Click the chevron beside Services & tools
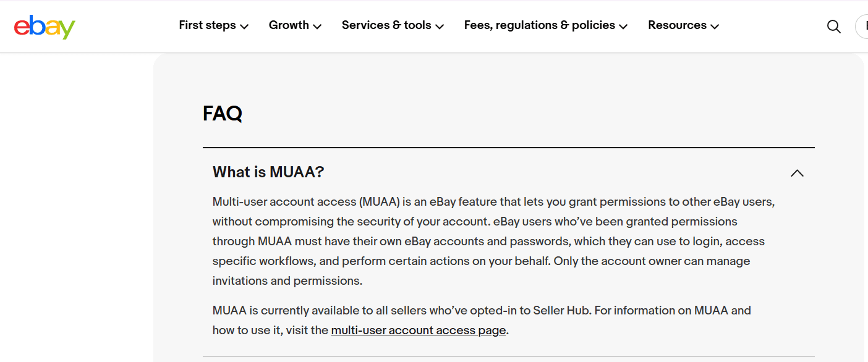This screenshot has width=868, height=362. 440,27
